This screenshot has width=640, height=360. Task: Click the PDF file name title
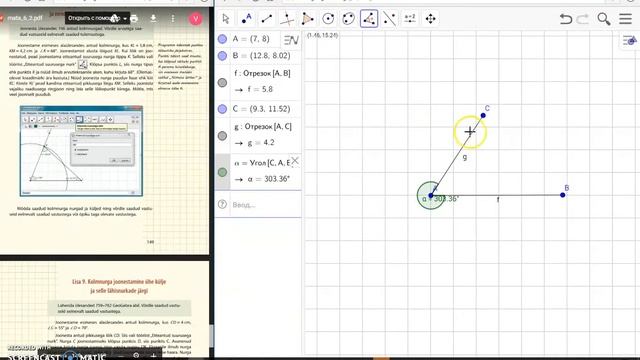pos(24,18)
